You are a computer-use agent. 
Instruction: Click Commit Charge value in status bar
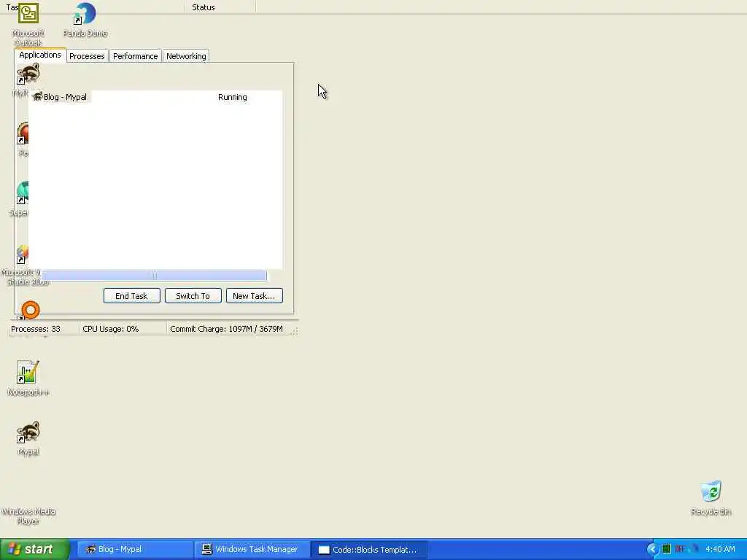tap(226, 329)
